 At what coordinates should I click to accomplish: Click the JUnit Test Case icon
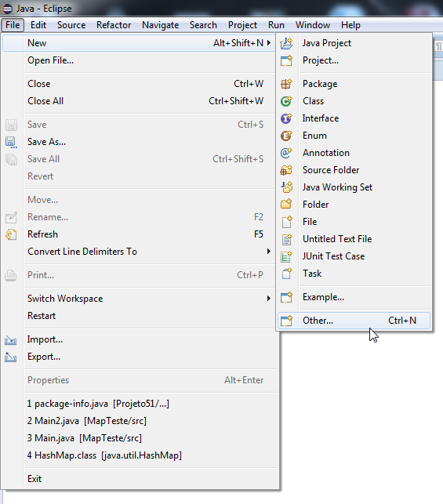pyautogui.click(x=286, y=256)
